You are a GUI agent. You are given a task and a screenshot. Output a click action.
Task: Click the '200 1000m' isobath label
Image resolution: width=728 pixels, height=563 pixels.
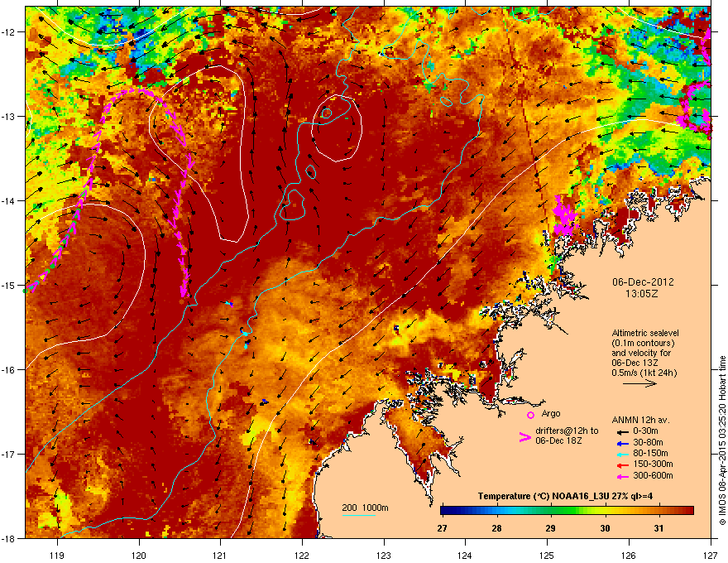coord(365,508)
